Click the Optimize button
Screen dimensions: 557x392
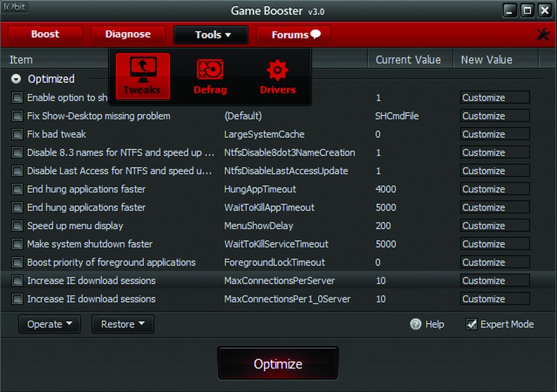pos(278,363)
